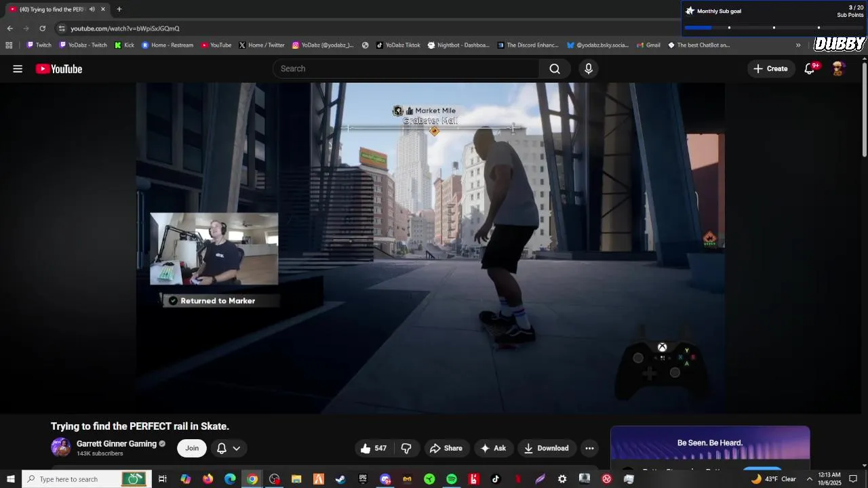Open The Discord Enhanc... bookmark
Image resolution: width=868 pixels, height=488 pixels.
(x=528, y=45)
